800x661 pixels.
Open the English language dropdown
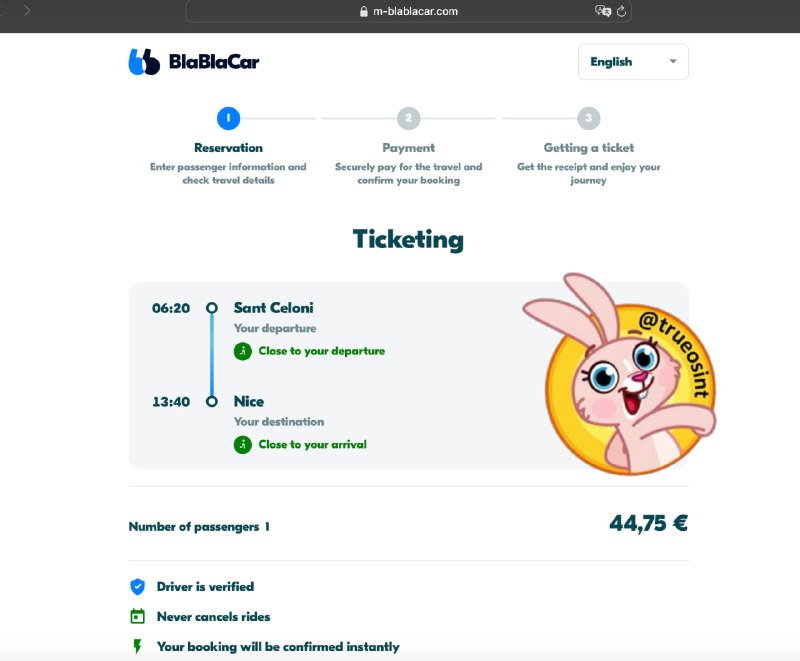(633, 62)
